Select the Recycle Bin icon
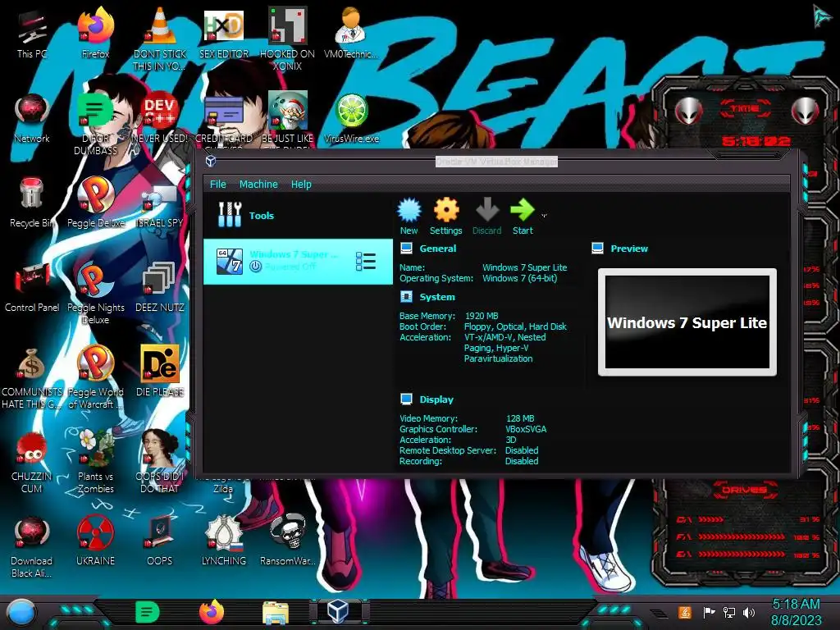840x630 pixels. [31, 194]
